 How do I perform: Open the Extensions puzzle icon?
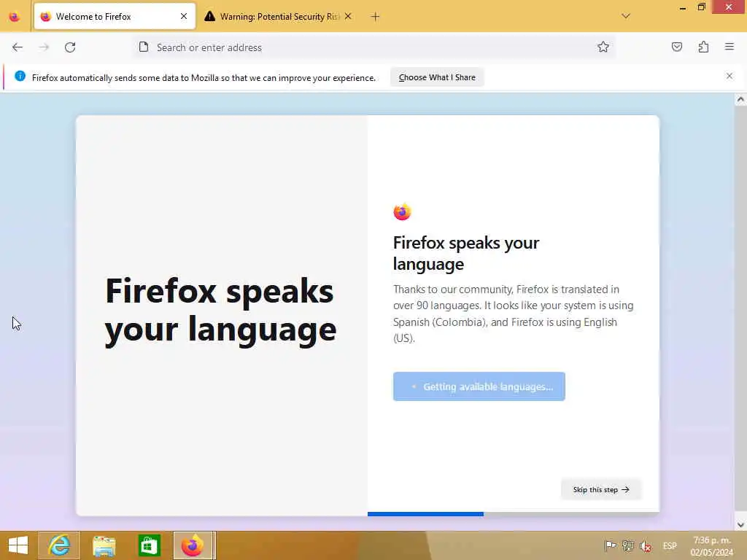704,47
